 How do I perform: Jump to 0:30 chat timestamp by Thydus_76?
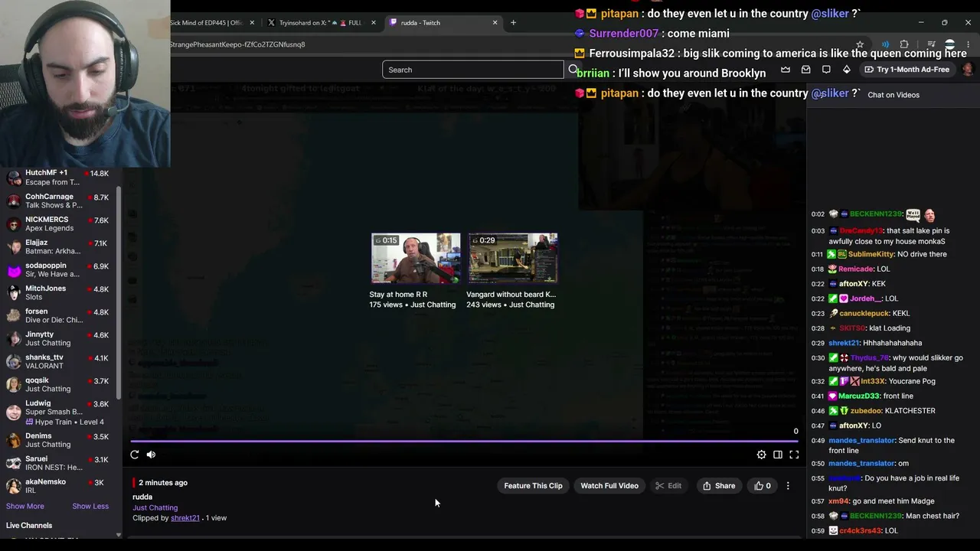818,358
